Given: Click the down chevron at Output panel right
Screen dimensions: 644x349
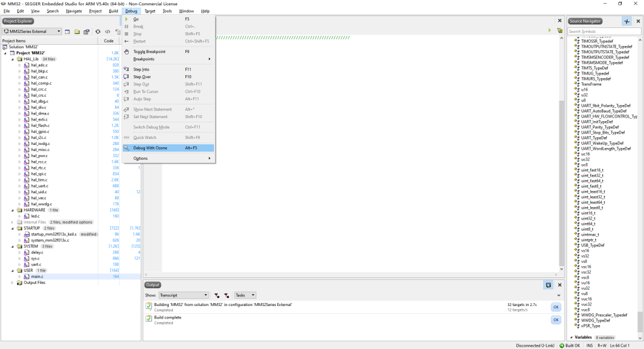Looking at the screenshot, I should 559,295.
